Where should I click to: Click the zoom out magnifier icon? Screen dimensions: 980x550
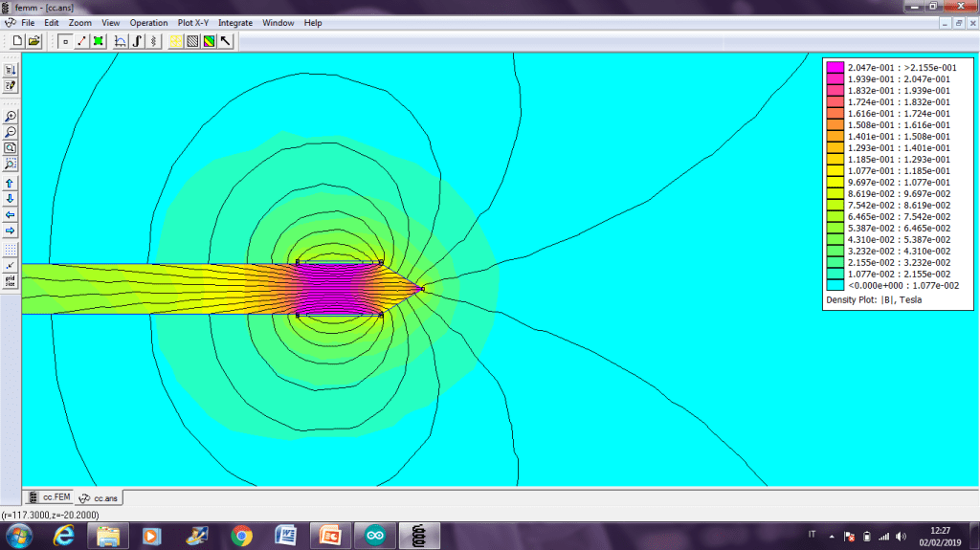(x=11, y=132)
